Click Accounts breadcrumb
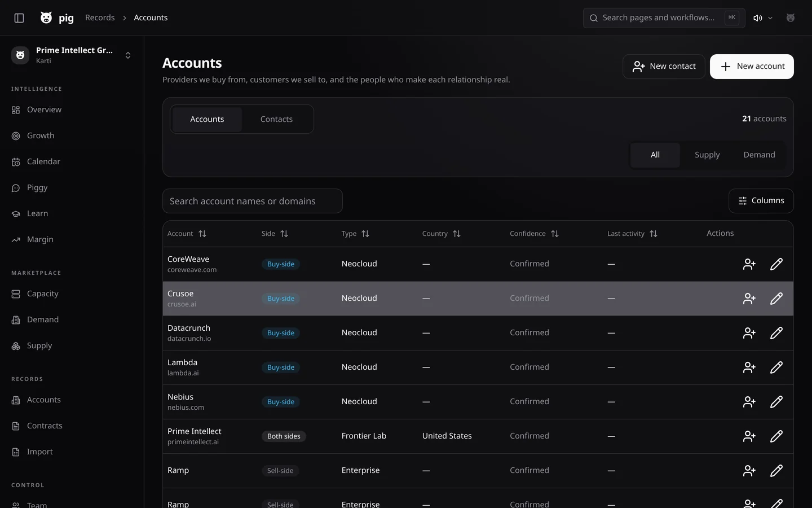Image resolution: width=812 pixels, height=508 pixels. pyautogui.click(x=151, y=17)
